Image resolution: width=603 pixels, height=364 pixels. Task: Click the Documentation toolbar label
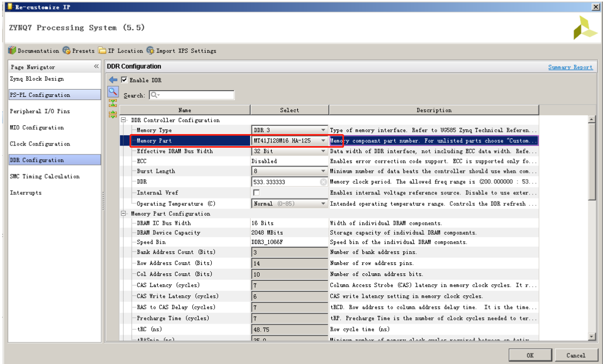click(38, 51)
